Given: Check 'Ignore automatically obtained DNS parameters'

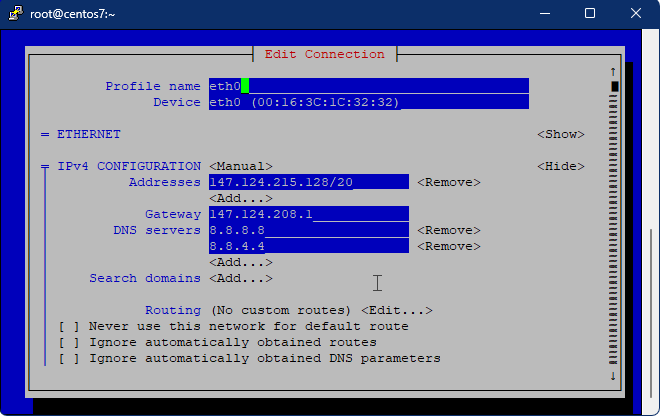Looking at the screenshot, I should (69, 358).
